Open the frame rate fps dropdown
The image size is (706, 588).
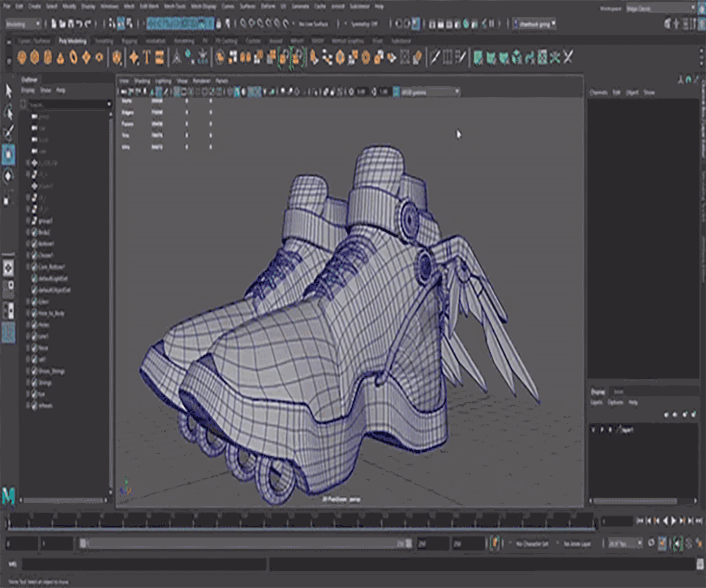pyautogui.click(x=625, y=543)
